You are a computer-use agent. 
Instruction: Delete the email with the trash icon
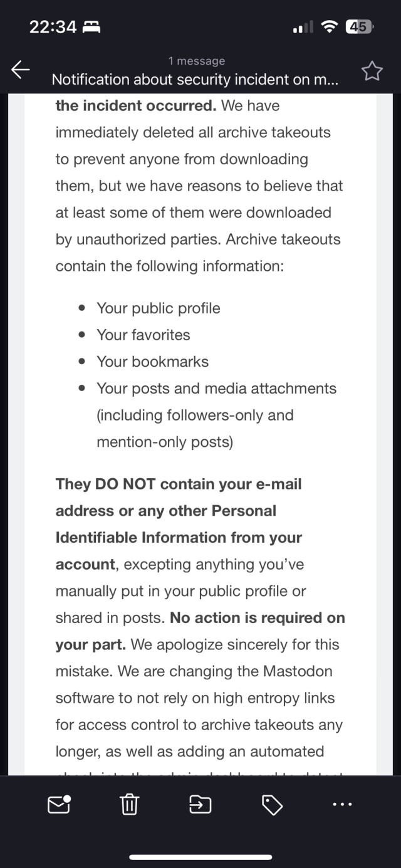(129, 804)
